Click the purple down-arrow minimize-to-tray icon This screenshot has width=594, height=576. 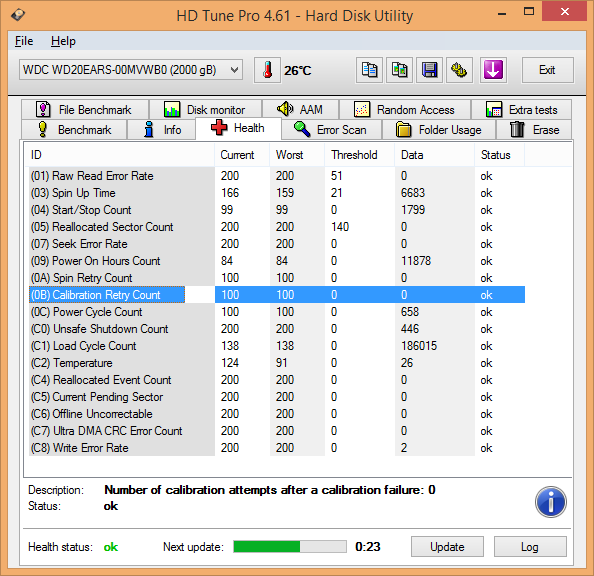[493, 70]
